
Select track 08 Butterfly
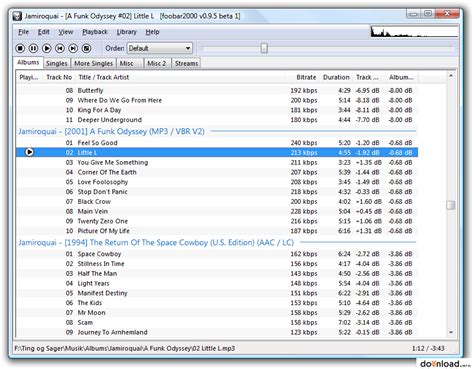tap(217, 90)
